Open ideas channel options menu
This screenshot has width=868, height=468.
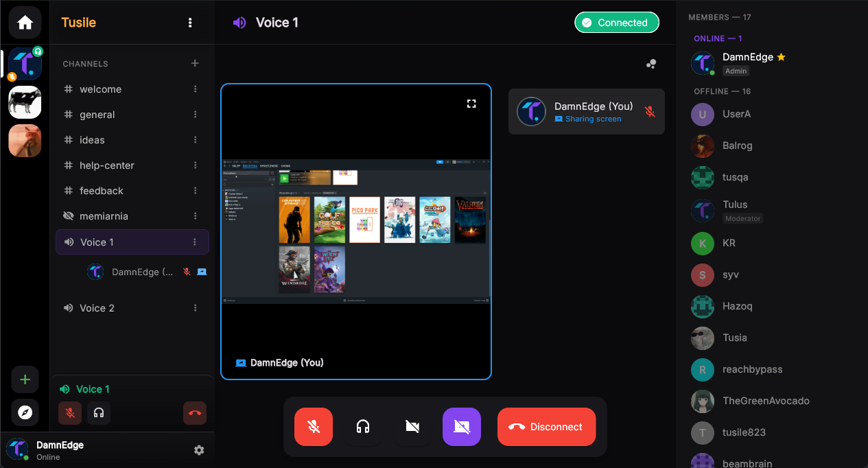[x=196, y=140]
